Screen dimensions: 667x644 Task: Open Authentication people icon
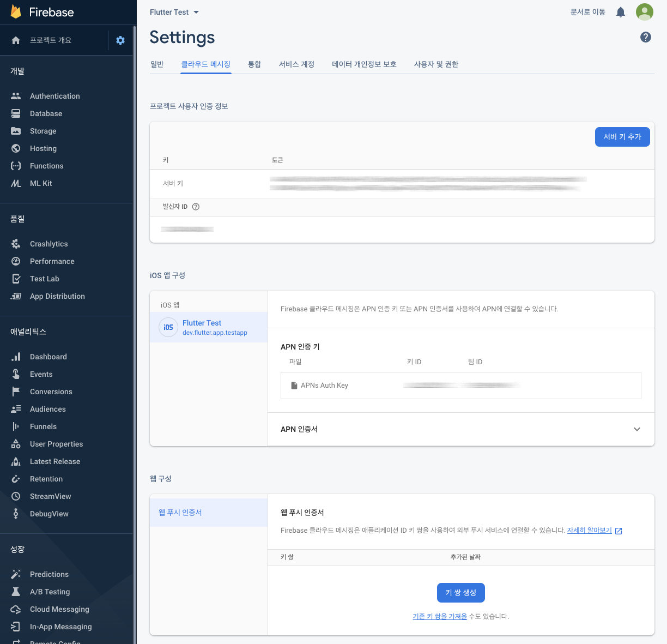tap(16, 96)
